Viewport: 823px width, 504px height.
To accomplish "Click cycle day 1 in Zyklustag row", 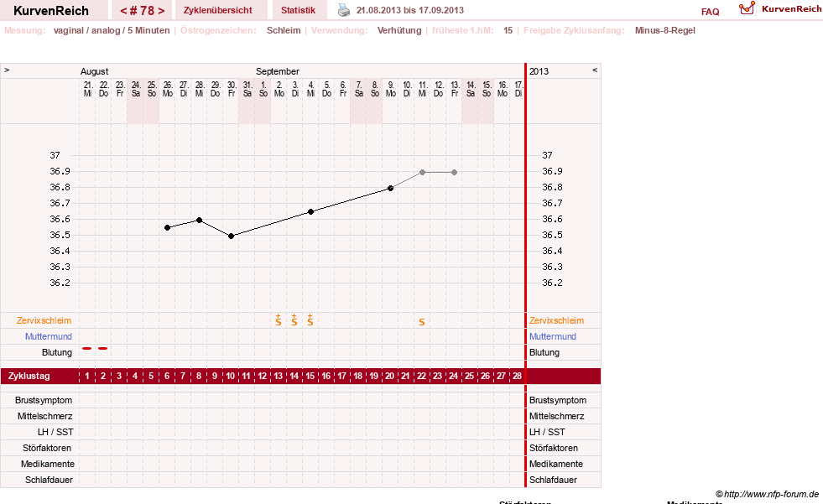I will 87,376.
